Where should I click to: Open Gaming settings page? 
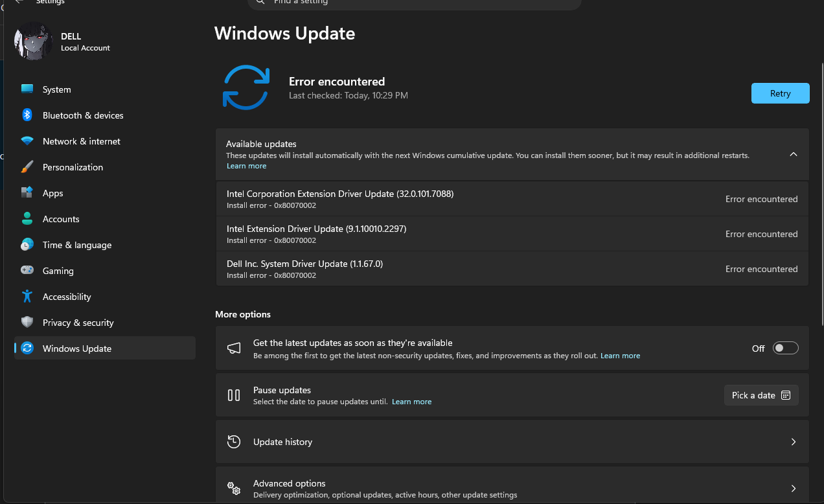105,271
